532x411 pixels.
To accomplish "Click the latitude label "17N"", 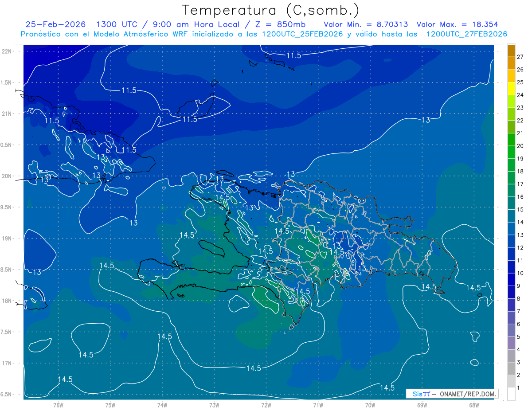I will [8, 363].
